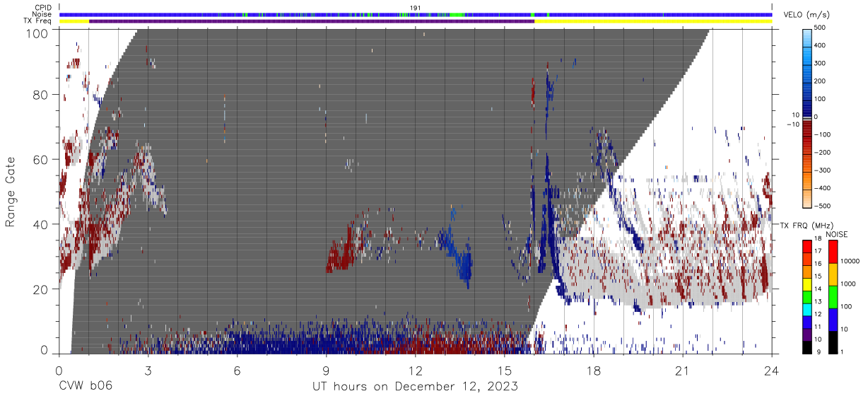The height and width of the screenshot is (401, 868).
Task: Click the blue Noise bar above the plot
Action: [416, 14]
